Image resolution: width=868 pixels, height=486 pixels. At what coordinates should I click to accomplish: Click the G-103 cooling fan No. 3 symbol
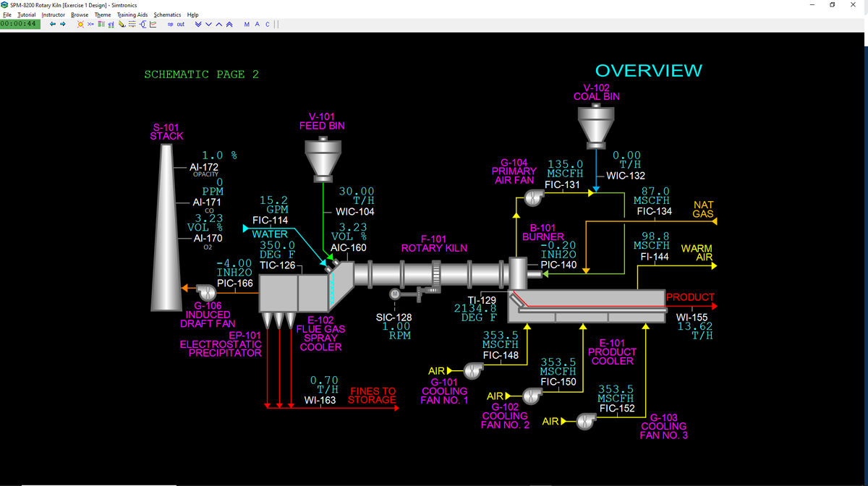coord(586,421)
